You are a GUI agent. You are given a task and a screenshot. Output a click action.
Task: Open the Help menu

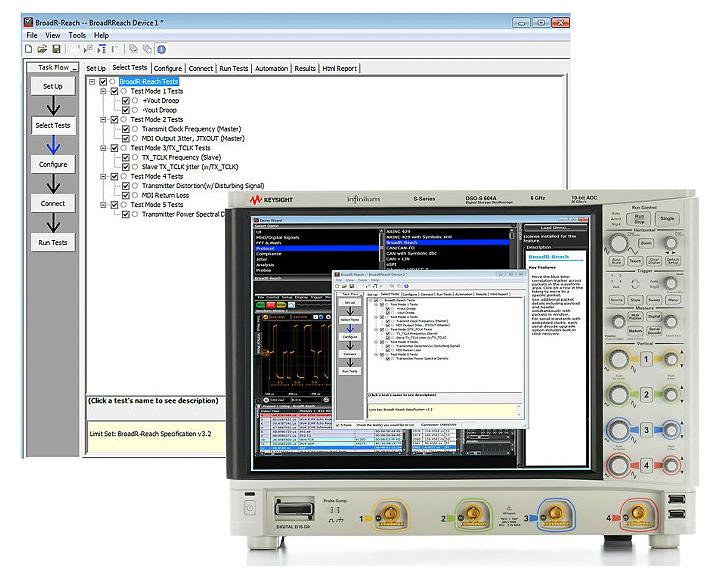click(x=101, y=35)
